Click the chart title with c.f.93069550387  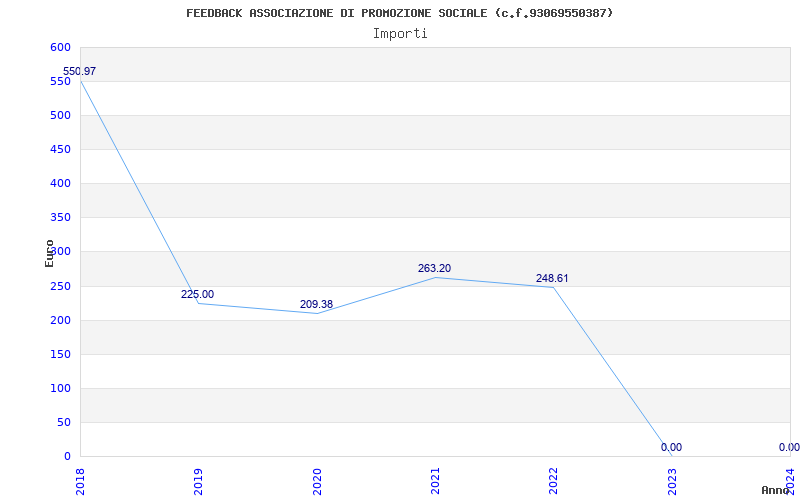point(399,13)
